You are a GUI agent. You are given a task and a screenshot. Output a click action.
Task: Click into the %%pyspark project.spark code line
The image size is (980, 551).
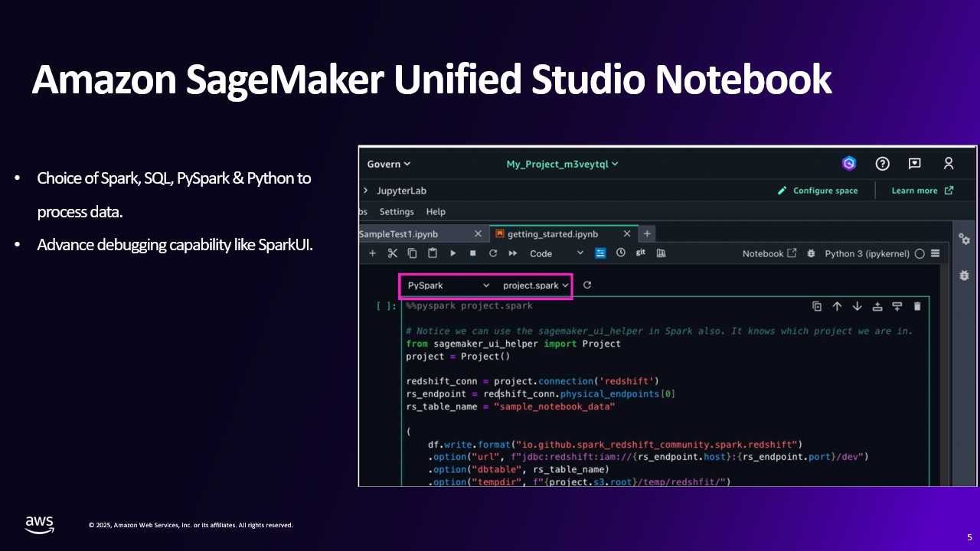tap(469, 306)
